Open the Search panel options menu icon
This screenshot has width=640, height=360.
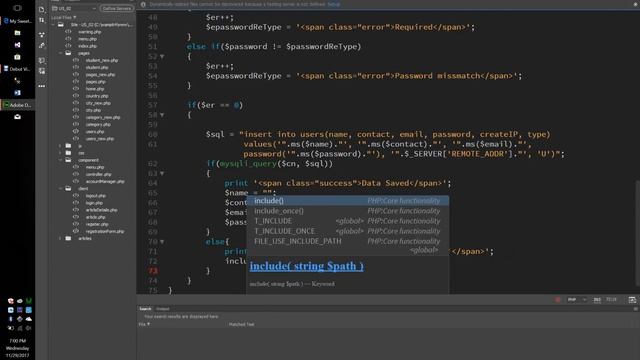click(635, 309)
